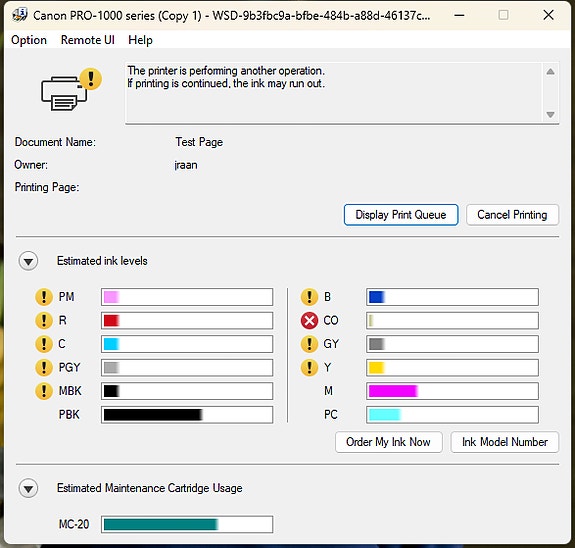The image size is (575, 548).
Task: Click the PGY ink warning icon
Action: 44,368
